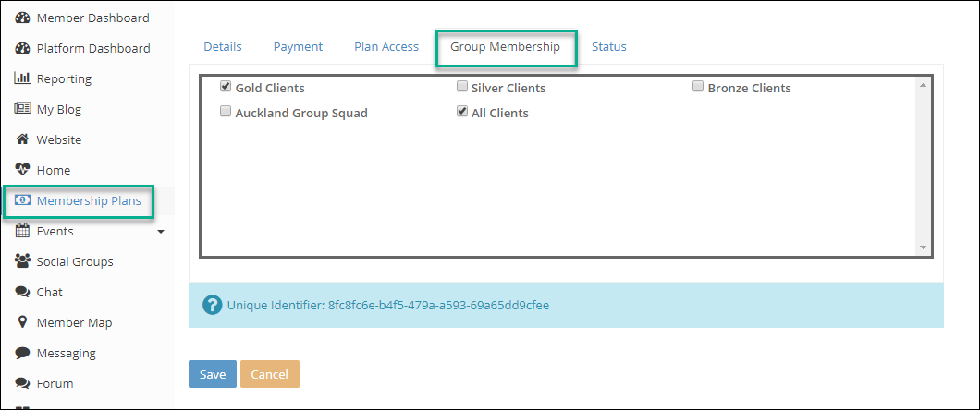Click the Events calendar icon
Image resolution: width=980 pixels, height=410 pixels.
(23, 231)
